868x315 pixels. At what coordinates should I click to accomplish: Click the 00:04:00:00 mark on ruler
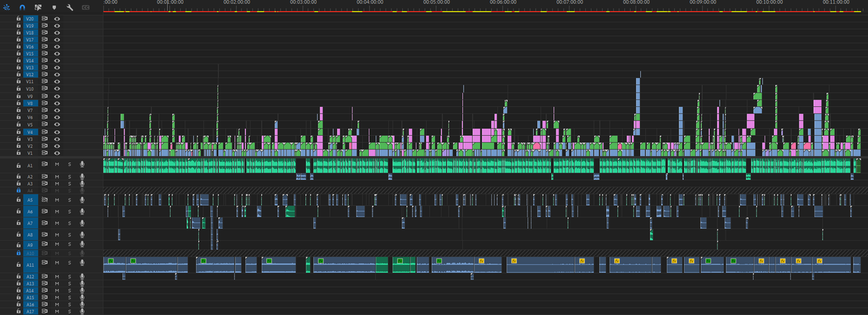click(370, 3)
